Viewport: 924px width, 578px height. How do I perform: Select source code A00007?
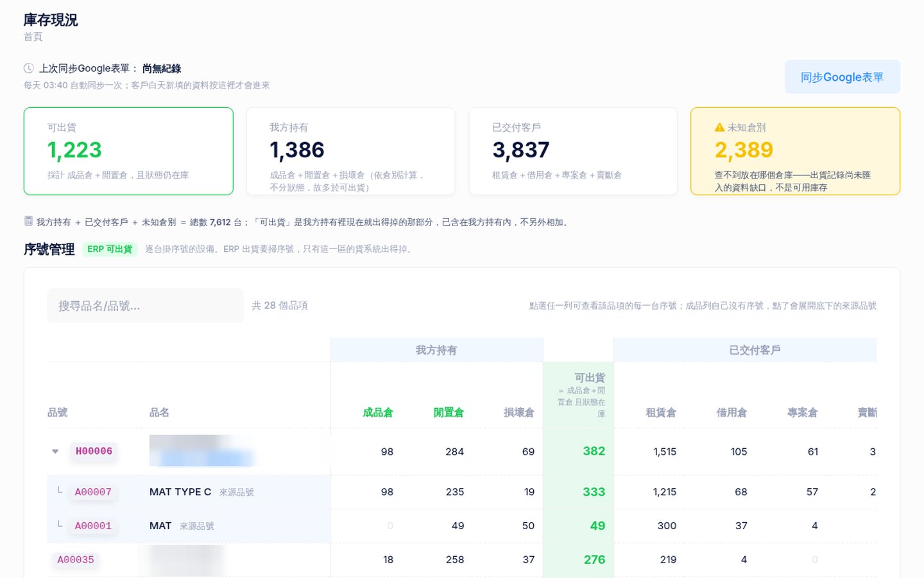93,492
